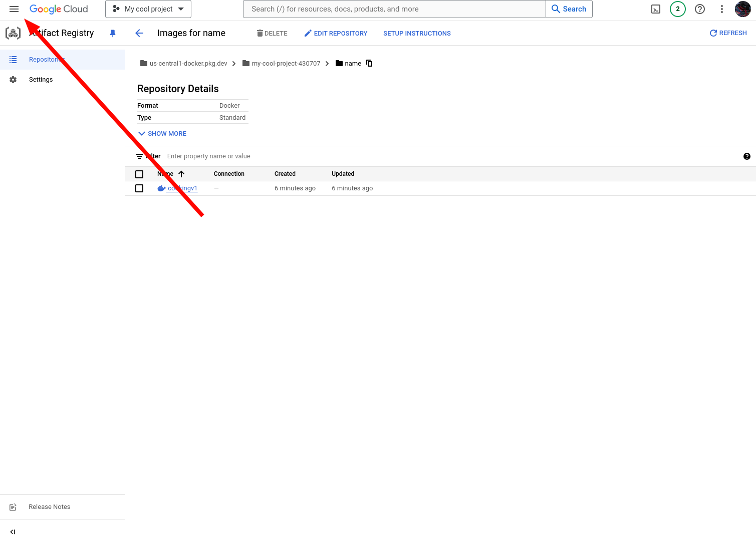Click the user account avatar

coord(742,9)
